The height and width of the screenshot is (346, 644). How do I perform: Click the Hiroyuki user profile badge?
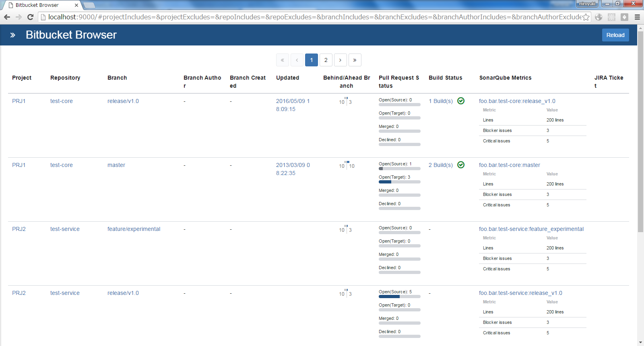[587, 4]
